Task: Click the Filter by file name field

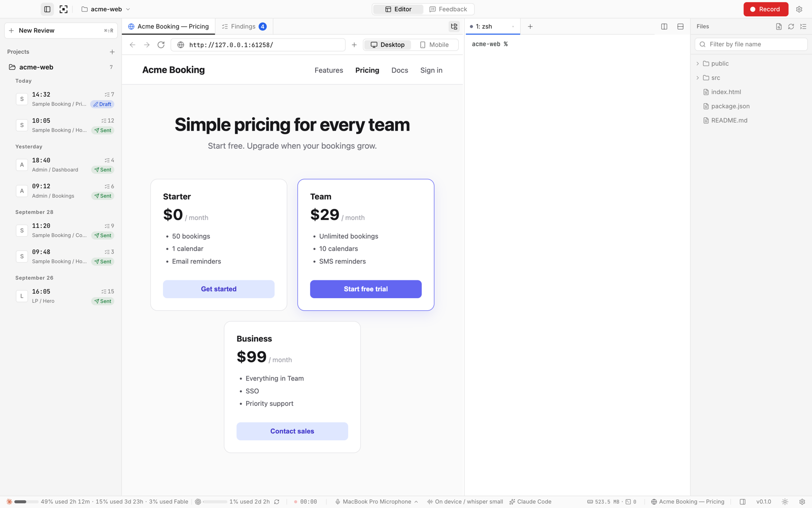Action: (x=751, y=44)
